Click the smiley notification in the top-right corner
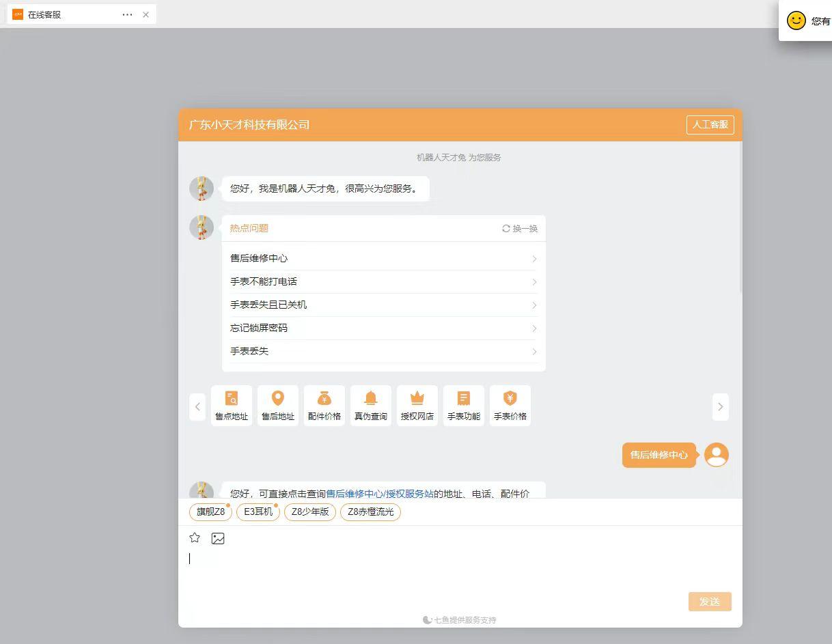The image size is (832, 644). [795, 21]
